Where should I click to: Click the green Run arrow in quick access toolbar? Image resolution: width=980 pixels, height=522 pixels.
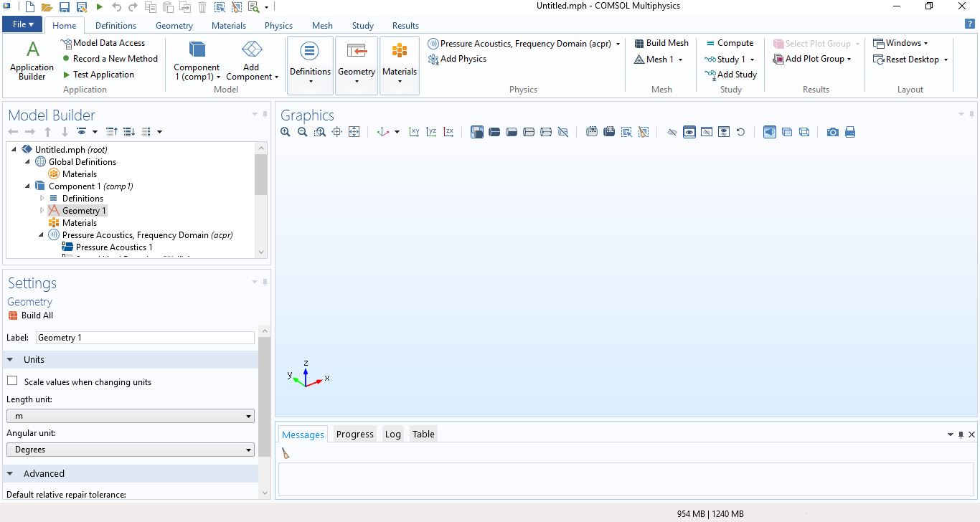[x=99, y=7]
